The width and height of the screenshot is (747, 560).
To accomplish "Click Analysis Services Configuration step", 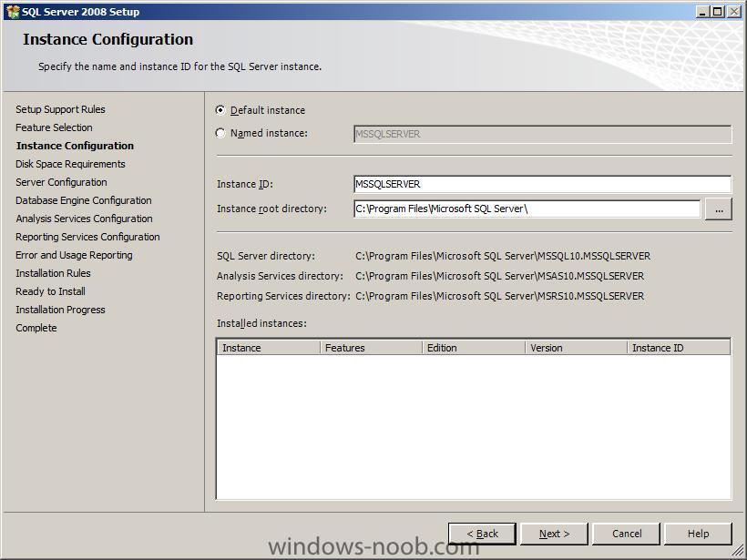I will [85, 219].
